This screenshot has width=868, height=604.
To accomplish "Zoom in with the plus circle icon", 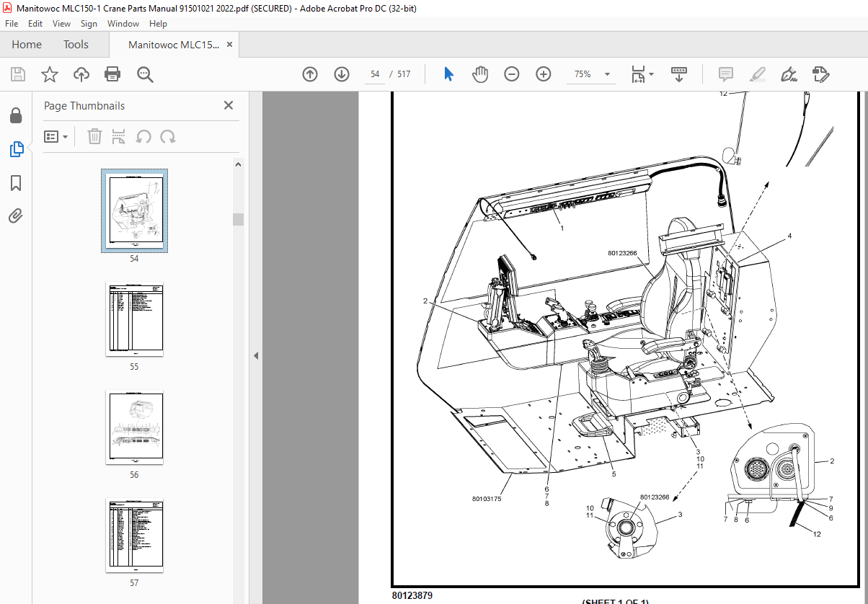I will (544, 74).
